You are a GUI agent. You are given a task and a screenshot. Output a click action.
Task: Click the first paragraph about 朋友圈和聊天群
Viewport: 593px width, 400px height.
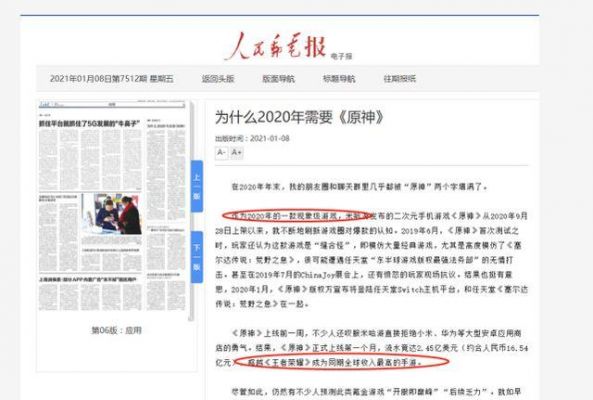359,187
